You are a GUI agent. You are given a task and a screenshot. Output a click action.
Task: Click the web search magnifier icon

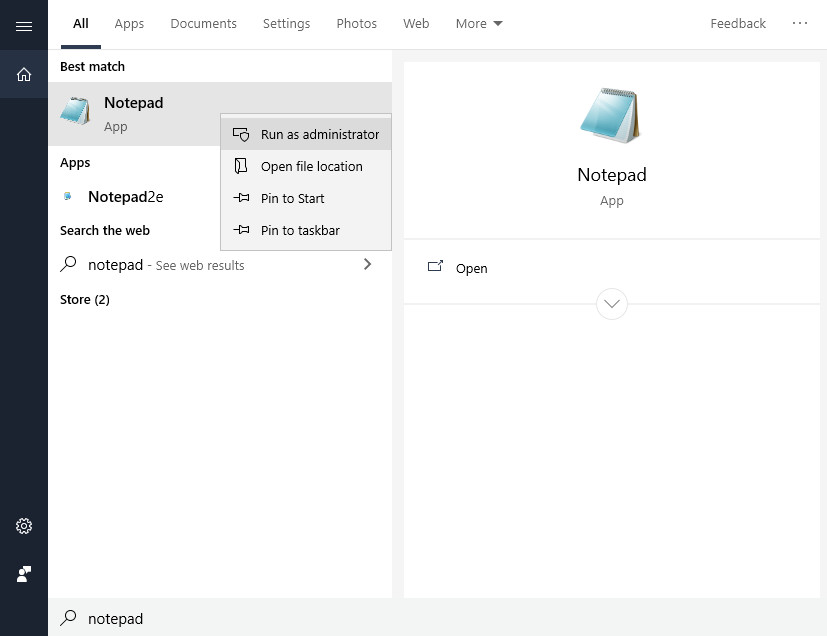(x=69, y=264)
